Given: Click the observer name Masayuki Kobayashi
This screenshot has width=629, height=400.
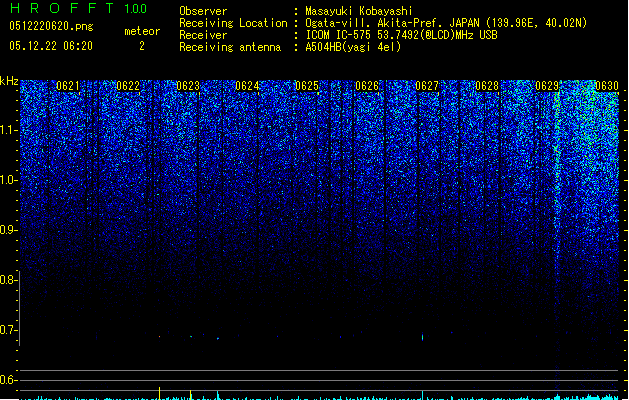Looking at the screenshot, I should tap(359, 11).
